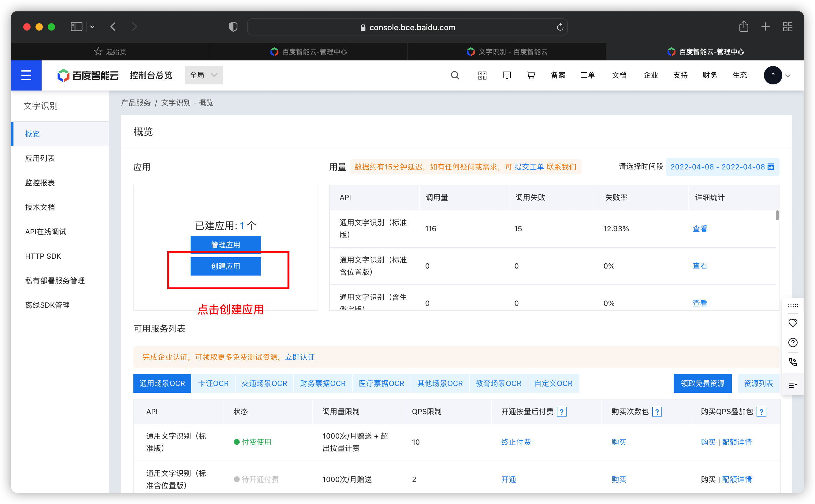Select the 教育场景OCR tab
The image size is (815, 504).
pyautogui.click(x=498, y=384)
